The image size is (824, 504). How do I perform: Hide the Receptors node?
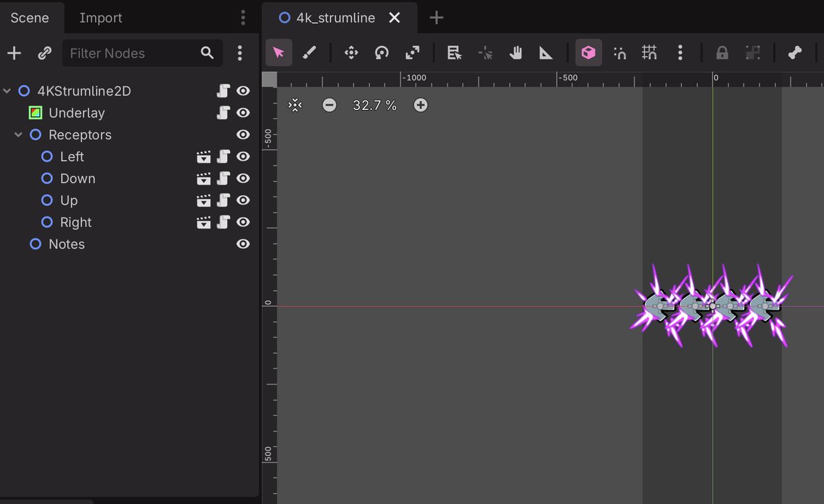(x=243, y=135)
